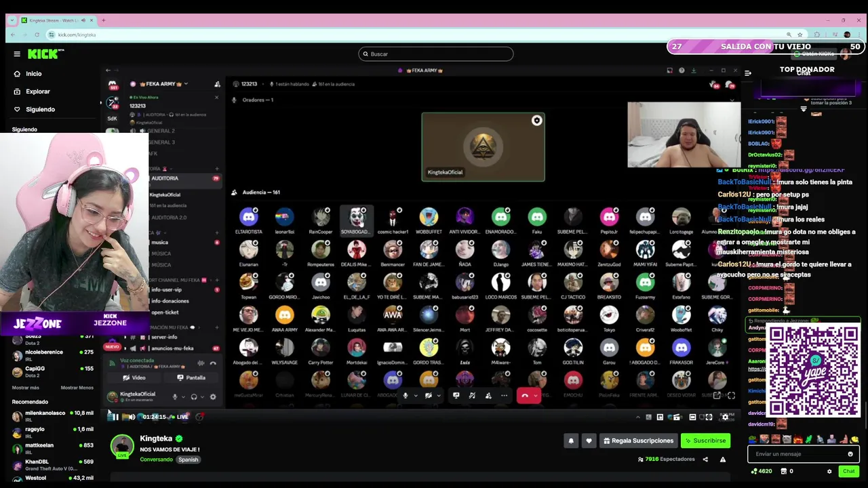Follow Kingteka with the heart button
This screenshot has width=868, height=488.
[x=589, y=441]
